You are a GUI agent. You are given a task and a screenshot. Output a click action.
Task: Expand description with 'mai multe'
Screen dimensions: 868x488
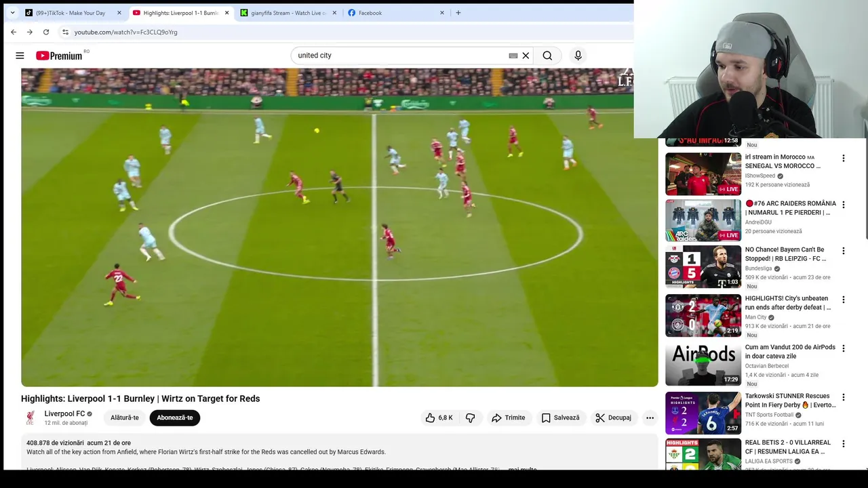(x=522, y=469)
